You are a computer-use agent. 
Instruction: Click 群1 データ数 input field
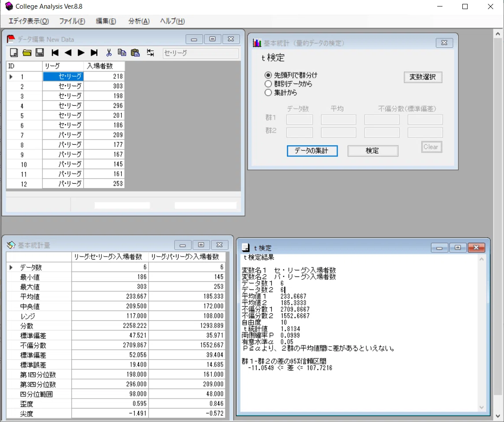(x=299, y=120)
